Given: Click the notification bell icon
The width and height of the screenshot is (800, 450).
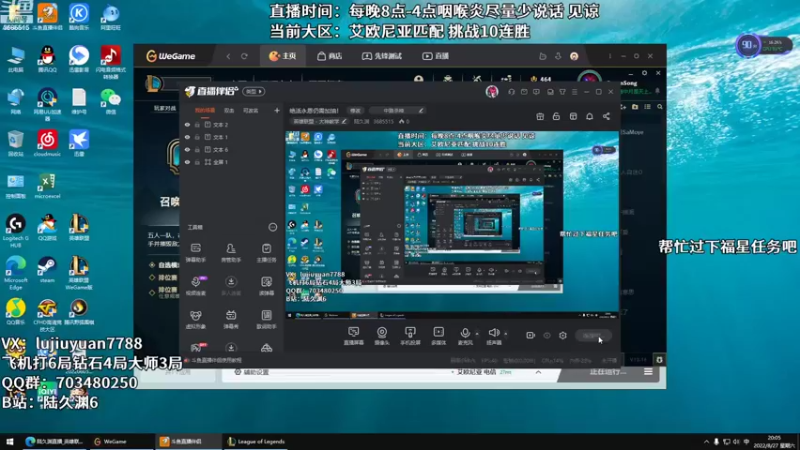Looking at the screenshot, I should pos(589,116).
